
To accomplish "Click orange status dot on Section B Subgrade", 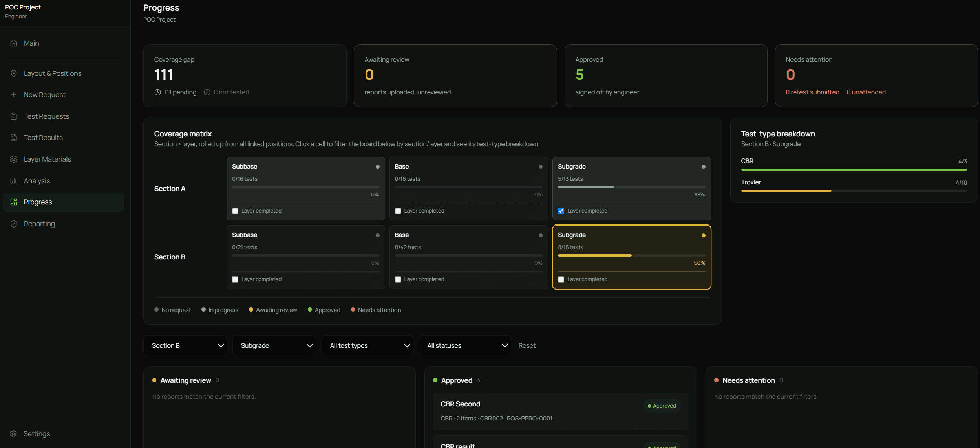I will click(x=703, y=235).
